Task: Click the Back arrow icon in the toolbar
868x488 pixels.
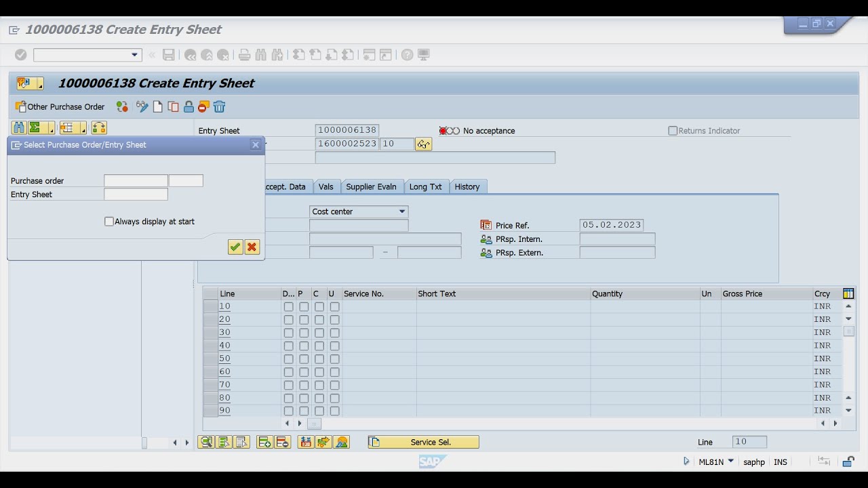Action: (191, 55)
